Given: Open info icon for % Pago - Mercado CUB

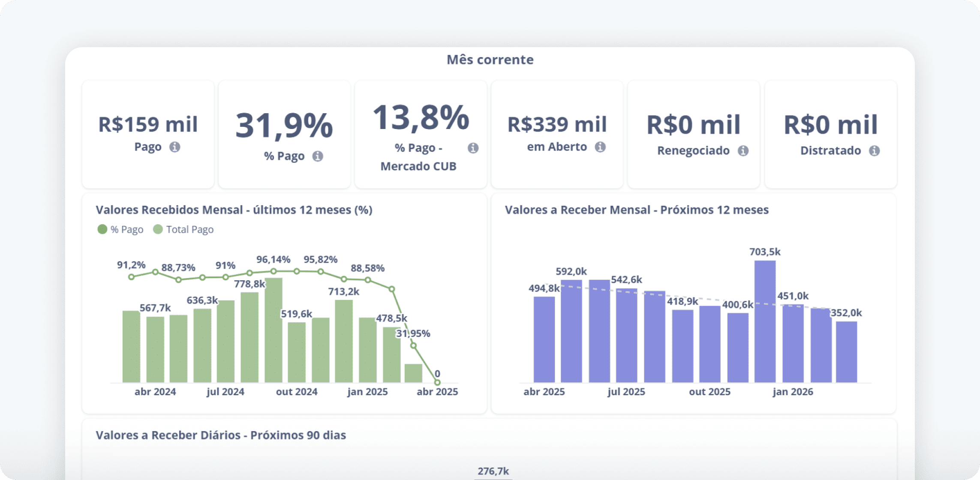Looking at the screenshot, I should pyautogui.click(x=473, y=148).
